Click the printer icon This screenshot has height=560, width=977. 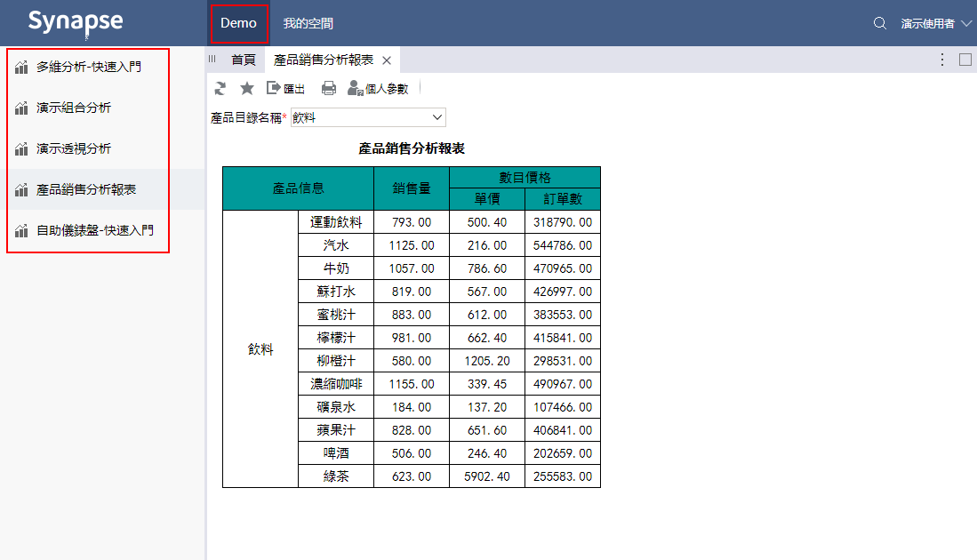[329, 88]
